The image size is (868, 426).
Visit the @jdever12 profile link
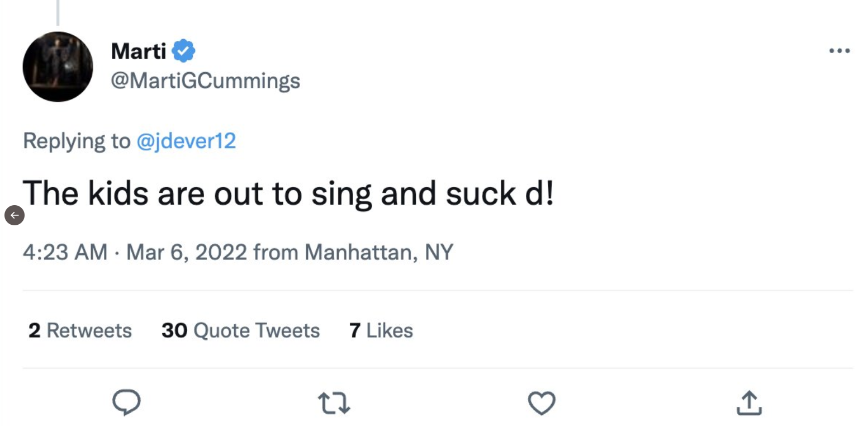(186, 140)
